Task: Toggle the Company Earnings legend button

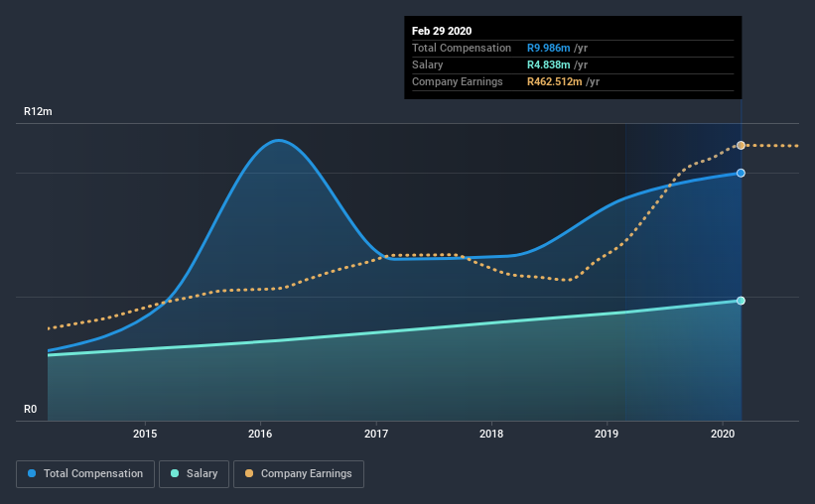Action: (299, 474)
